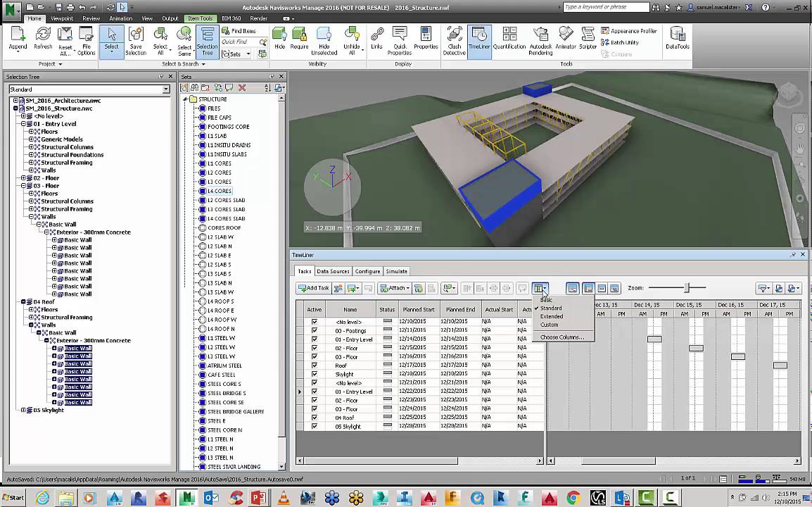Image resolution: width=812 pixels, height=507 pixels.
Task: Open the Sets dropdown in ribbon
Action: point(236,54)
